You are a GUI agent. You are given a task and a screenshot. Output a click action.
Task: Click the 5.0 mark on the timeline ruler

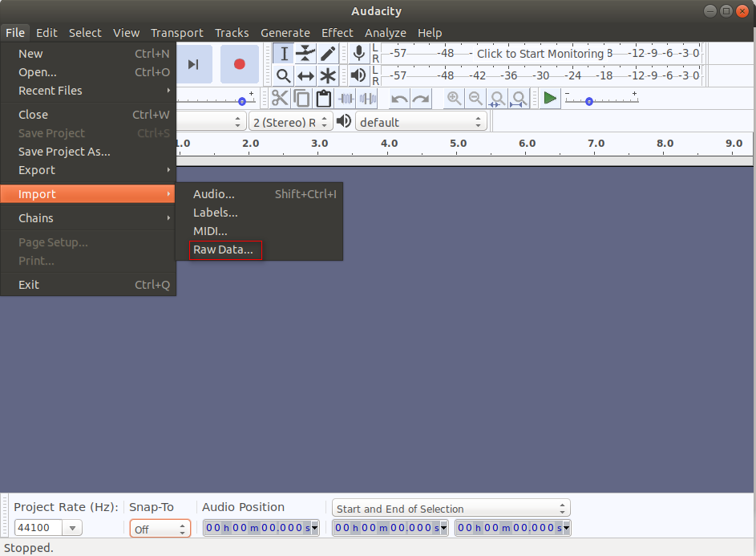pos(458,144)
